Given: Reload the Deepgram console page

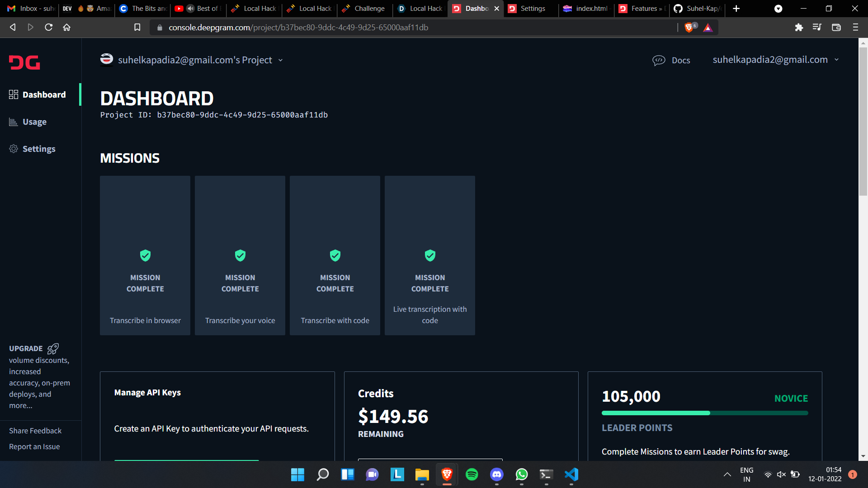Looking at the screenshot, I should coord(49,28).
